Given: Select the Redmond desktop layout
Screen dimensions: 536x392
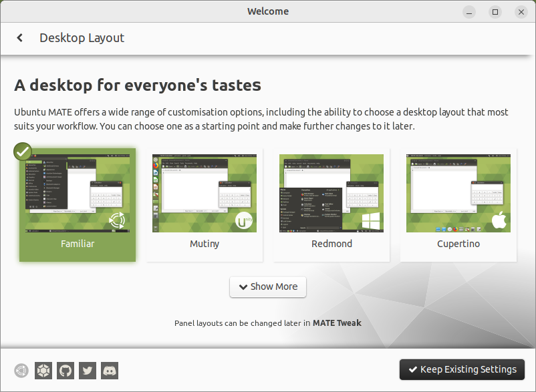Looking at the screenshot, I should tap(331, 244).
